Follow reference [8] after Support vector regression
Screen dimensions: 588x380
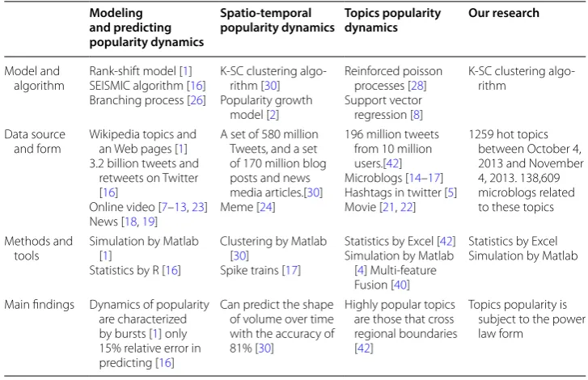(x=417, y=115)
